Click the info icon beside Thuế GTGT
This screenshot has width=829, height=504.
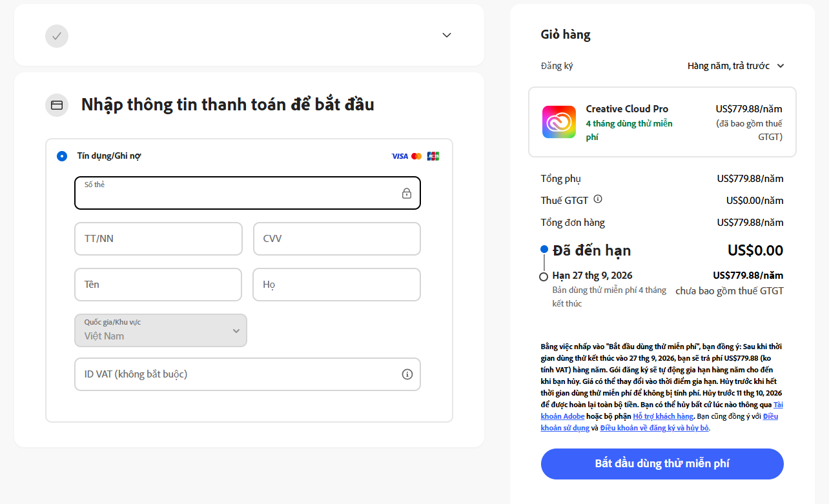point(598,199)
